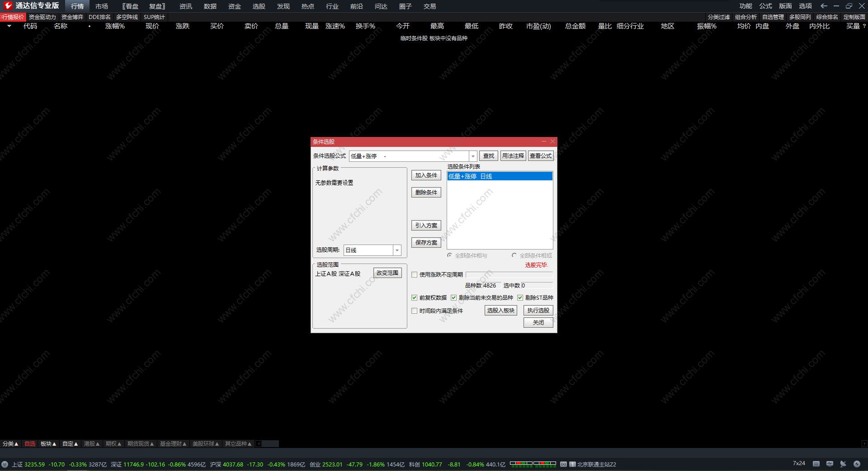868x471 pixels.
Task: Expand the 板块 bottom tab menu
Action: click(x=48, y=444)
